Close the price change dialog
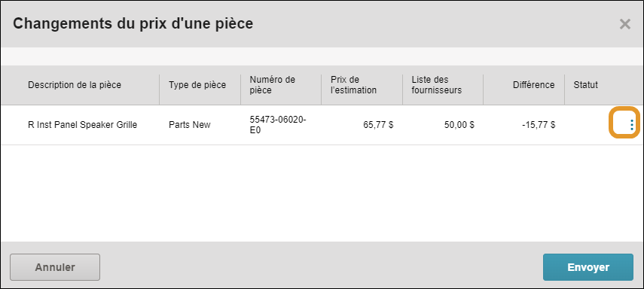Screen dimensions: 644x289 point(624,24)
